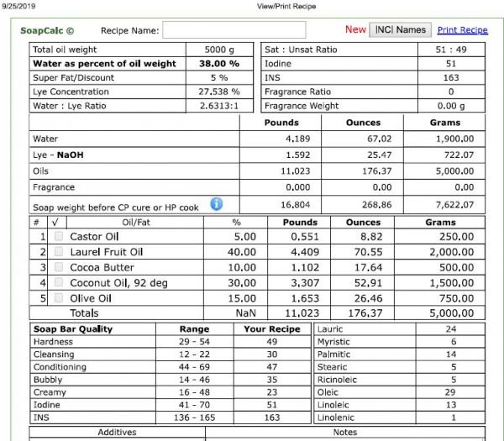
Task: Click the Laurel Fruit Oil name
Action: pos(107,252)
